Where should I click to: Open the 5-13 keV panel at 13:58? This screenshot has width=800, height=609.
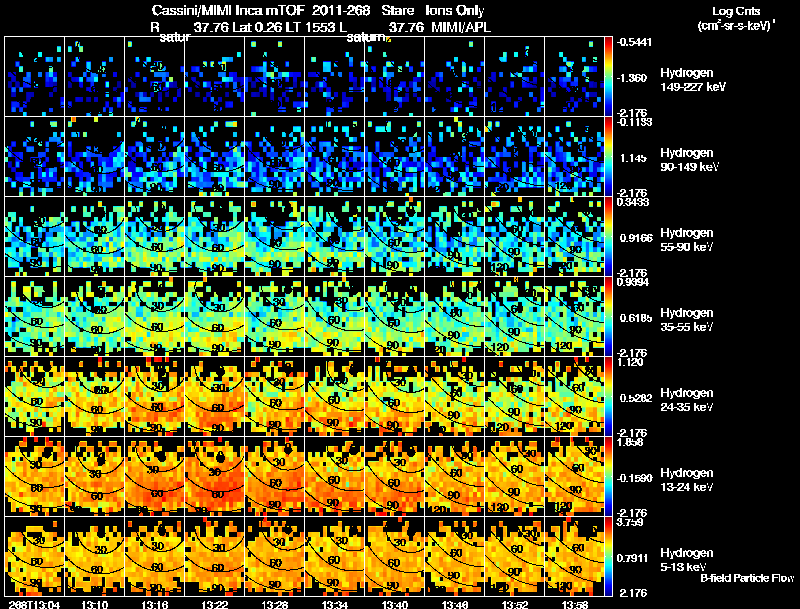[x=574, y=556]
